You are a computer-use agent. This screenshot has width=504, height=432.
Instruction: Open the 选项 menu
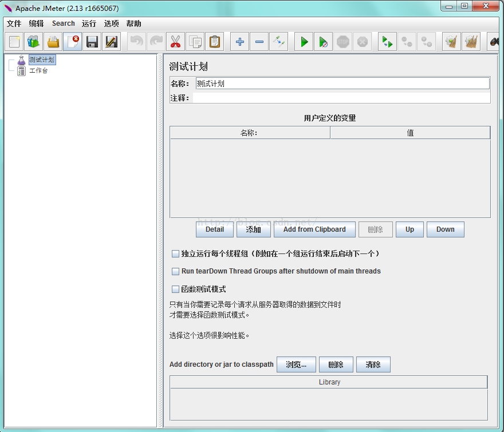(x=111, y=23)
